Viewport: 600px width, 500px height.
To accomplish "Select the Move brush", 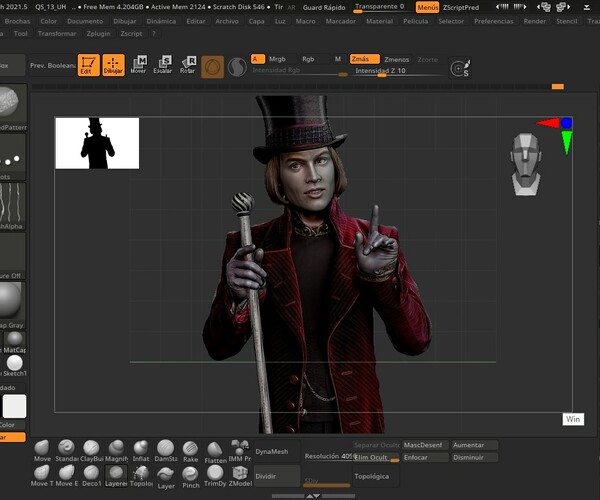I will 42,451.
